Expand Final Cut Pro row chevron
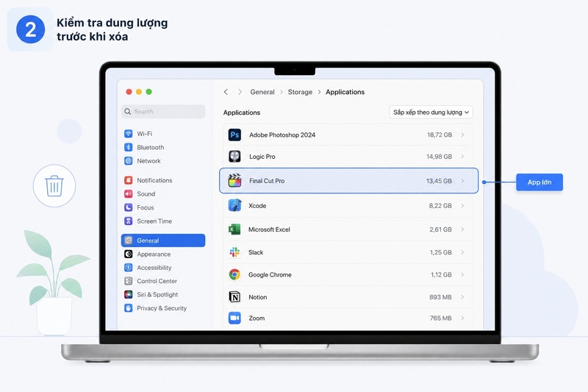This screenshot has width=588, height=392. point(462,181)
